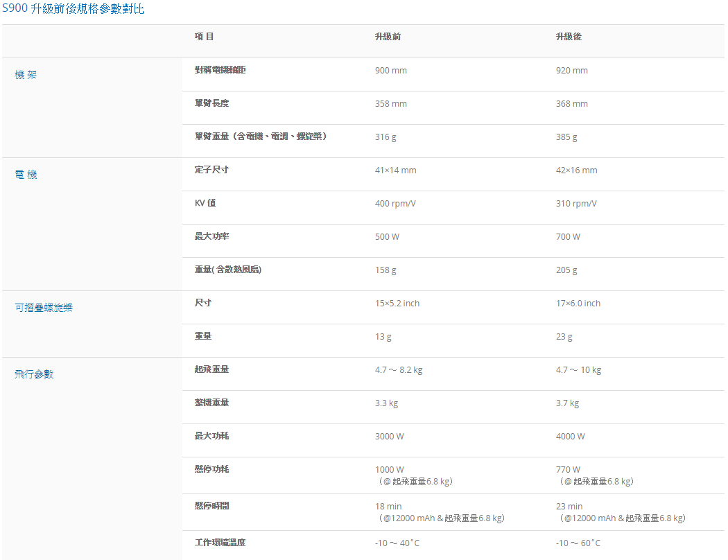
Task: Click the '23 min' value
Action: [x=570, y=506]
